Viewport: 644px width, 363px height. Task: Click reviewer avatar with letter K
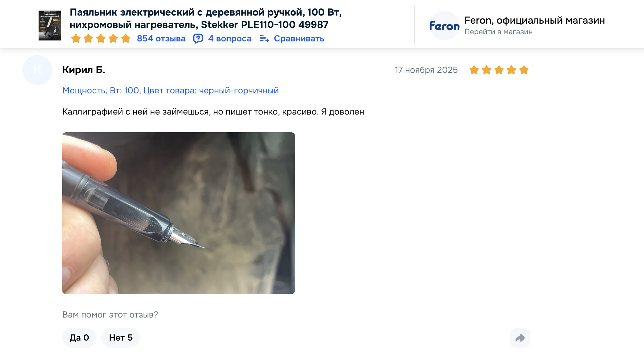coord(37,70)
